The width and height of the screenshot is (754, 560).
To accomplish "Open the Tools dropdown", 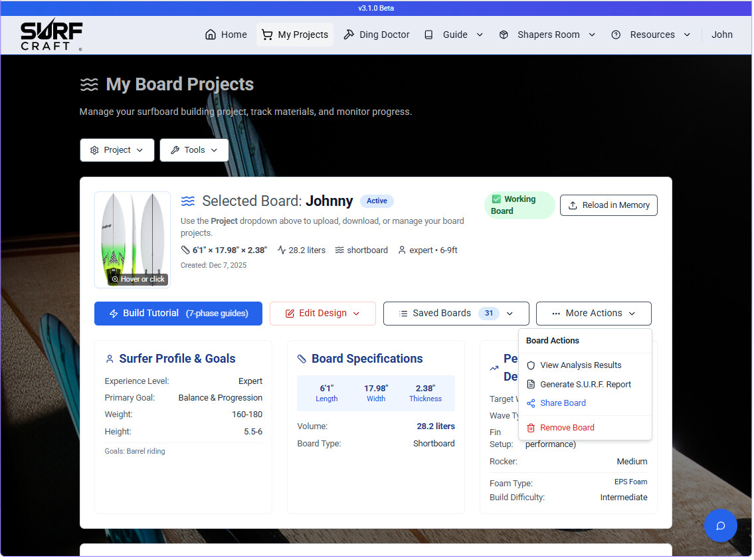I will click(x=194, y=150).
